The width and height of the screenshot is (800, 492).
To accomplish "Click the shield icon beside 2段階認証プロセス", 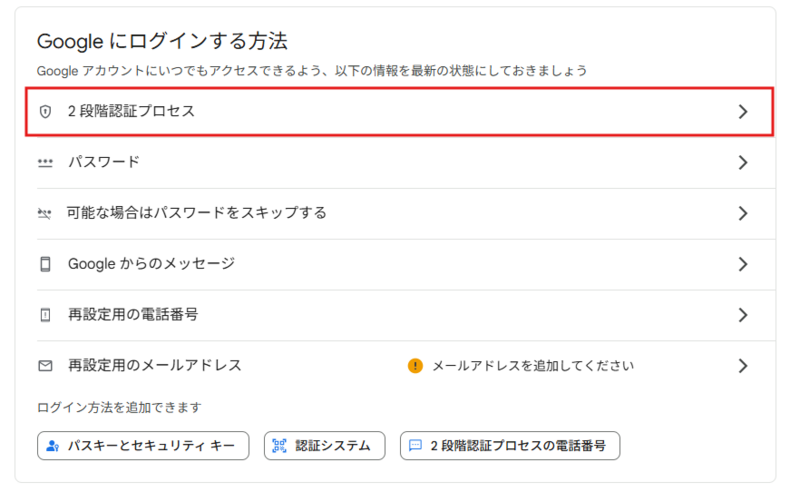I will [x=45, y=111].
